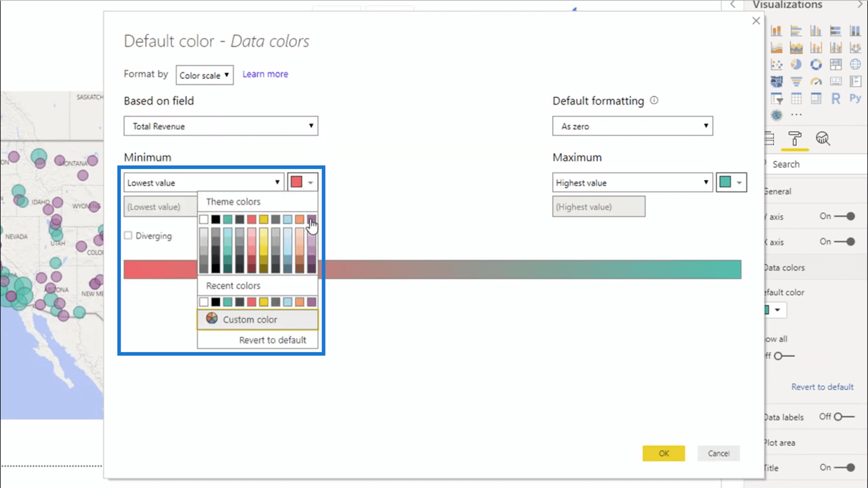This screenshot has width=868, height=488.
Task: Toggle Y axis switch off
Action: coord(844,216)
